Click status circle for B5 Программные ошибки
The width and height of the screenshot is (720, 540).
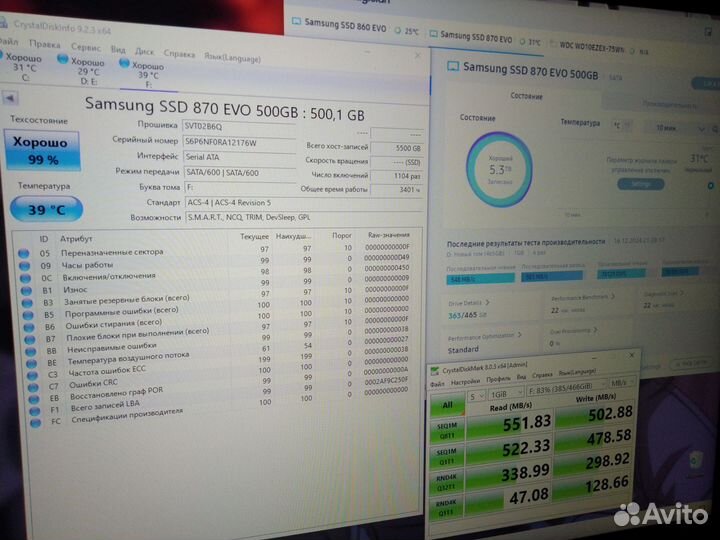[28, 315]
